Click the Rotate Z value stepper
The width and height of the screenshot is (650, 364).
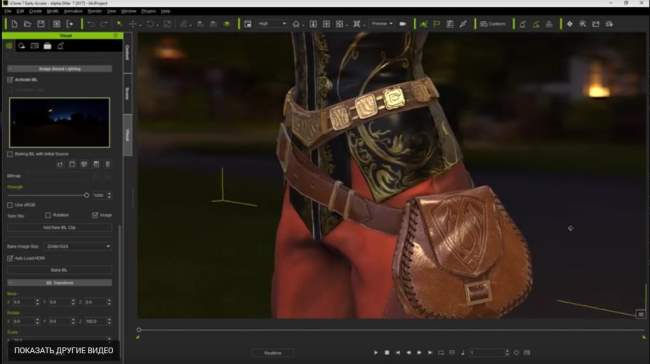pyautogui.click(x=109, y=321)
